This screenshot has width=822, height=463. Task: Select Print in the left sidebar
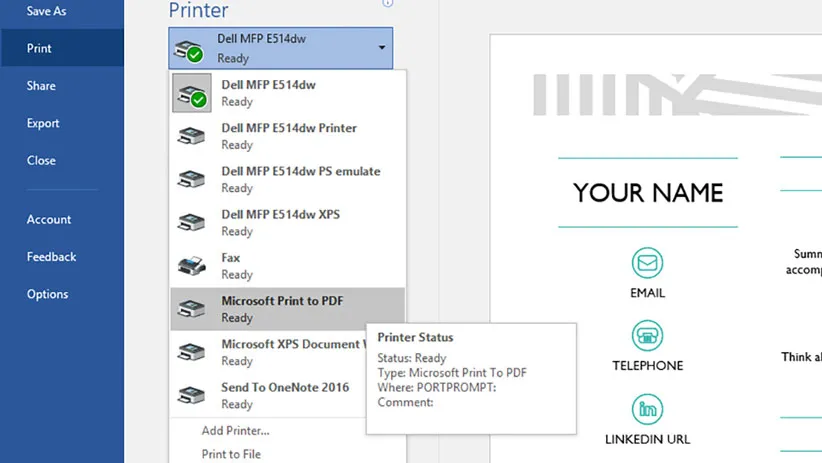40,48
